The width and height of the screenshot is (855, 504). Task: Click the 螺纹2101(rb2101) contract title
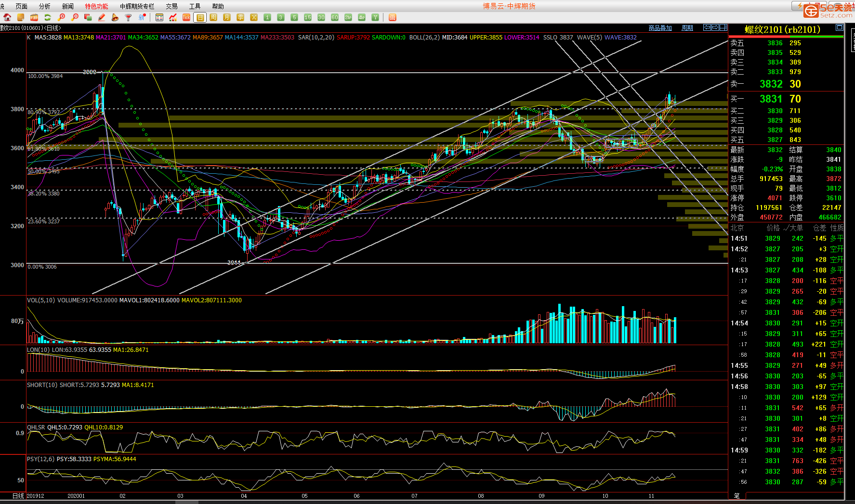click(x=782, y=29)
